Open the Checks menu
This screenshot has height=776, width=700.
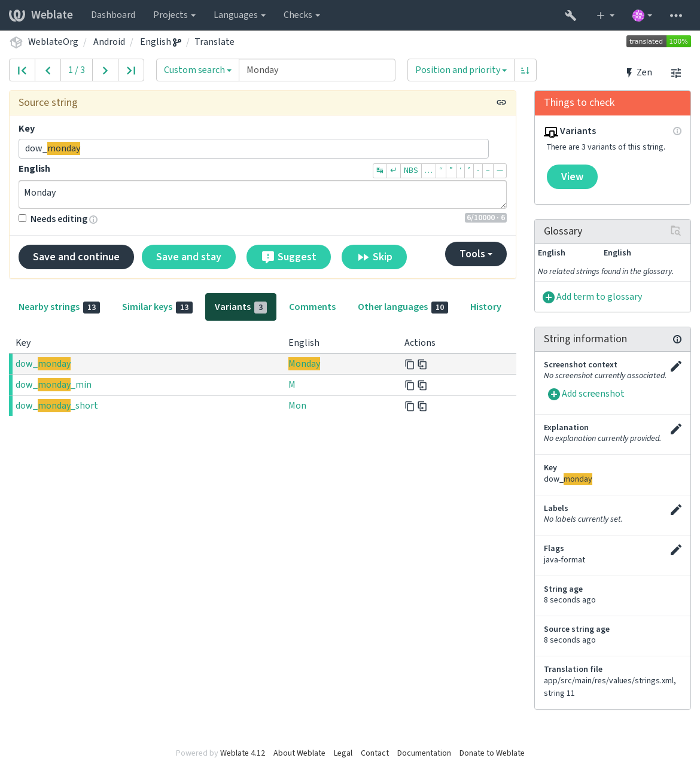pos(302,15)
